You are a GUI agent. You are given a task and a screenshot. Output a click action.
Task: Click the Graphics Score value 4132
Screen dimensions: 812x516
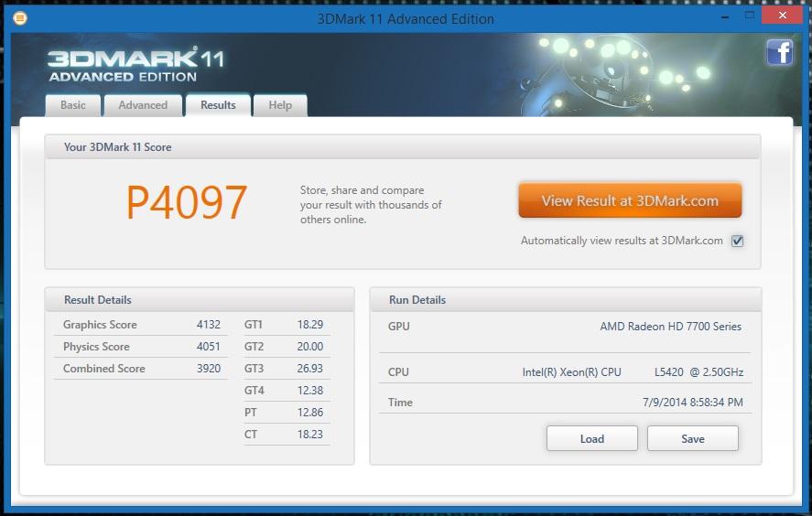[209, 325]
